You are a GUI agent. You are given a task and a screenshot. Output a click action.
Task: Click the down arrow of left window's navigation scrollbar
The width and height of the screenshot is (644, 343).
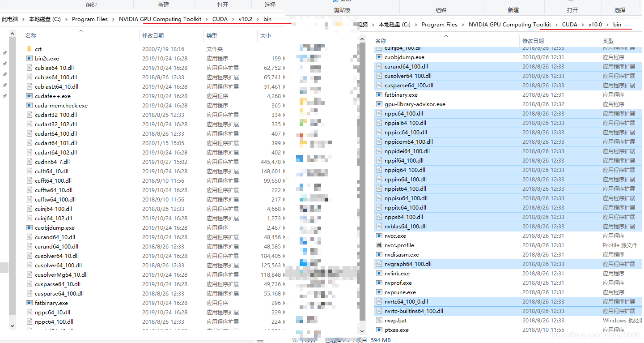[13, 326]
